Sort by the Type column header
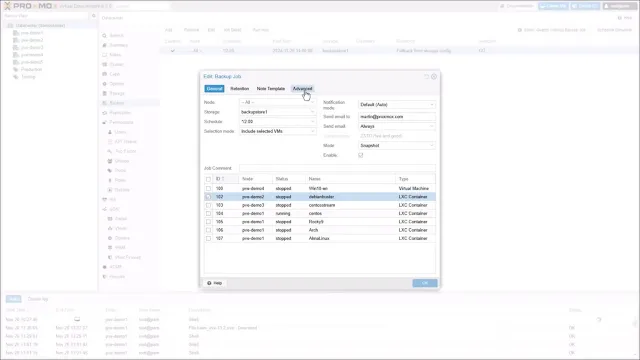The width and height of the screenshot is (640, 360). [415, 179]
